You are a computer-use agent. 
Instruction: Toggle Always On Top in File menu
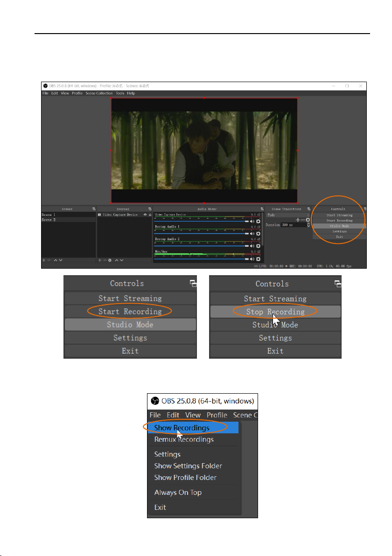point(178,492)
